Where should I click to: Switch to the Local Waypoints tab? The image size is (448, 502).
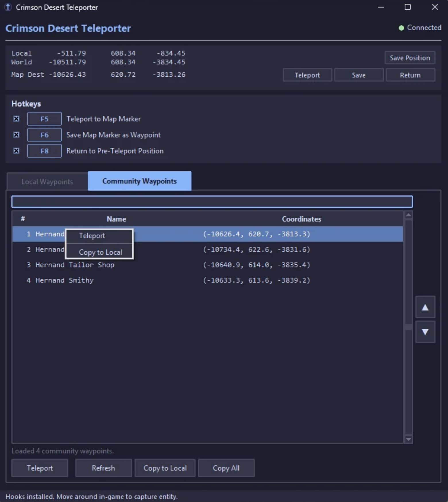point(47,182)
